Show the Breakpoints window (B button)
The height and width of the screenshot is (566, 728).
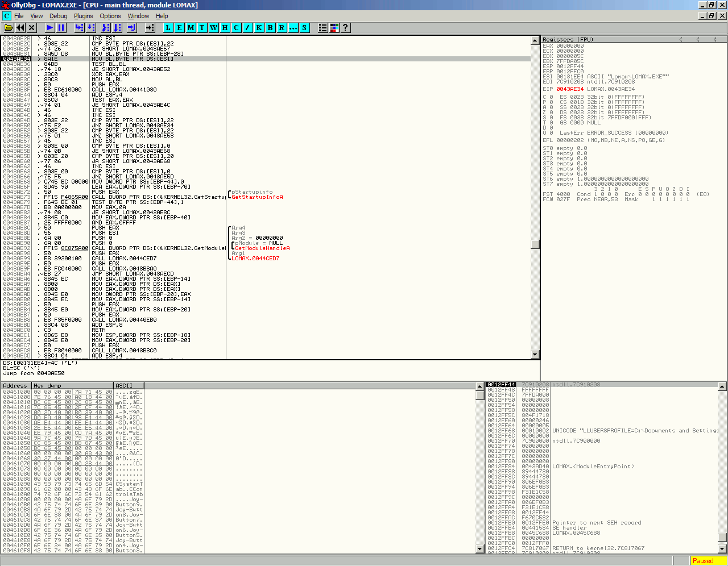point(270,27)
